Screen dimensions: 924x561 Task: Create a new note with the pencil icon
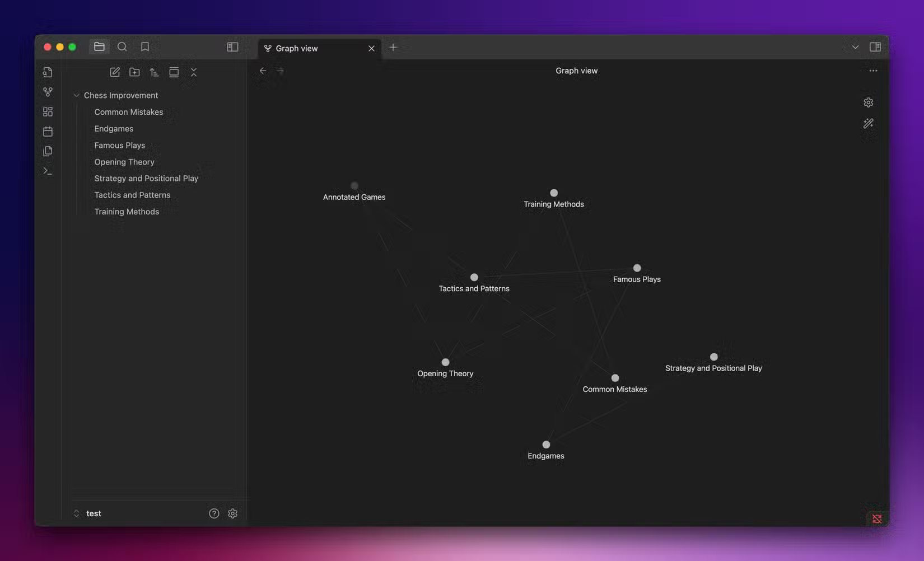point(115,72)
